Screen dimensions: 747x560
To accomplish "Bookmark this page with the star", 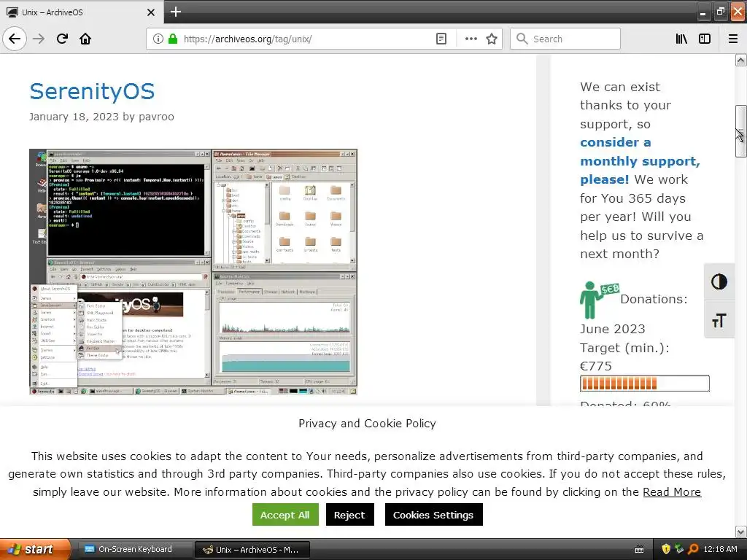I will [492, 39].
